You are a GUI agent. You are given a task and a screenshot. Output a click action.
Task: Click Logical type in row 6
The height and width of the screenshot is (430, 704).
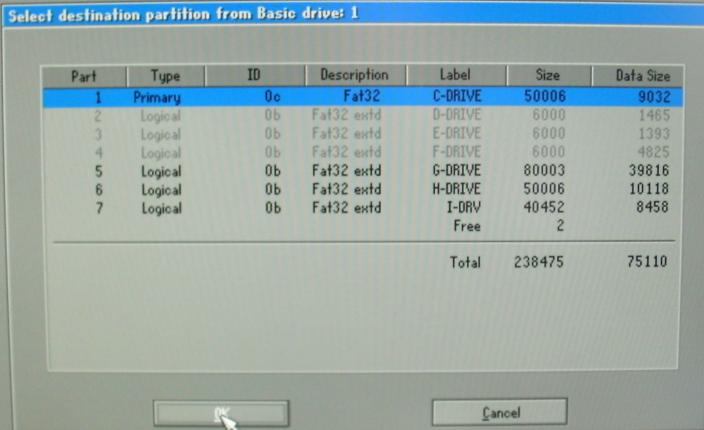click(162, 190)
